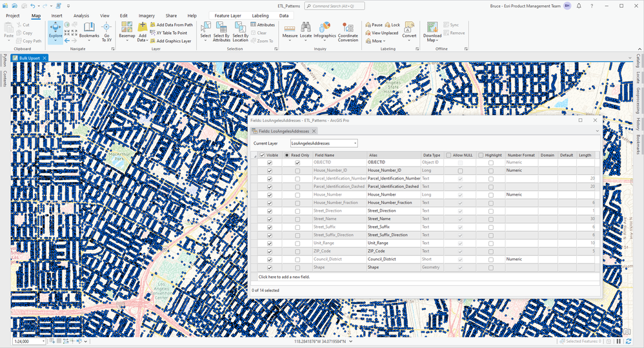Open the Basemap gallery
Screen dimensions: 644x348
(126, 28)
